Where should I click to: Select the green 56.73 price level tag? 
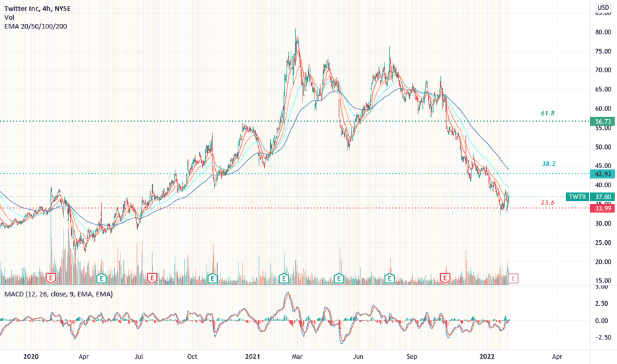(x=603, y=122)
